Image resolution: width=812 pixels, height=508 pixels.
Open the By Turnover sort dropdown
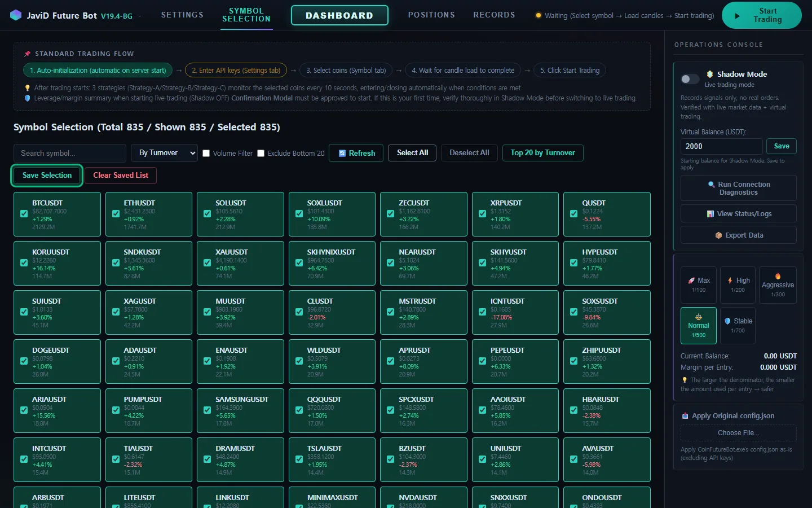click(165, 153)
